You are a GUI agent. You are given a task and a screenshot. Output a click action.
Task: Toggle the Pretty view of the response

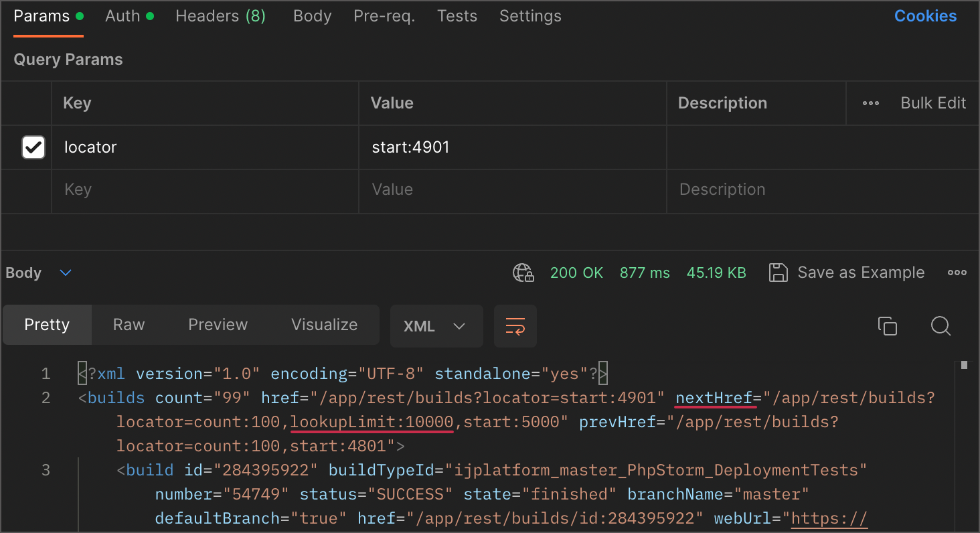(x=46, y=325)
